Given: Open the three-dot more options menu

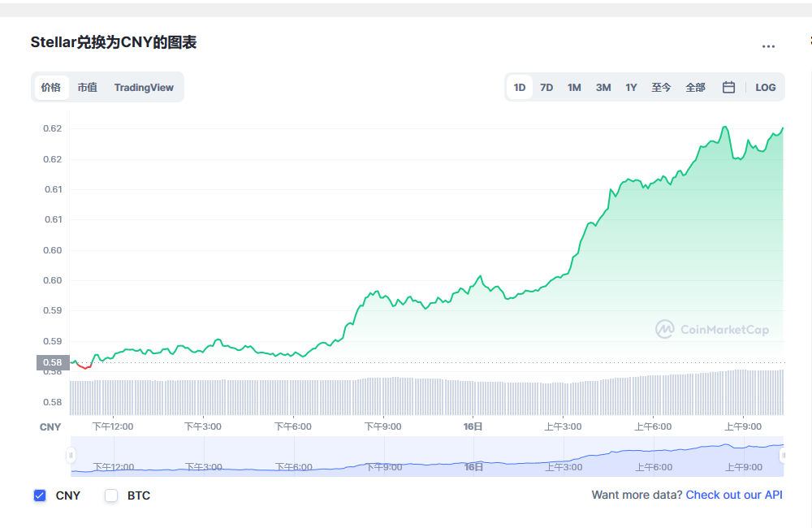Looking at the screenshot, I should pos(768,46).
